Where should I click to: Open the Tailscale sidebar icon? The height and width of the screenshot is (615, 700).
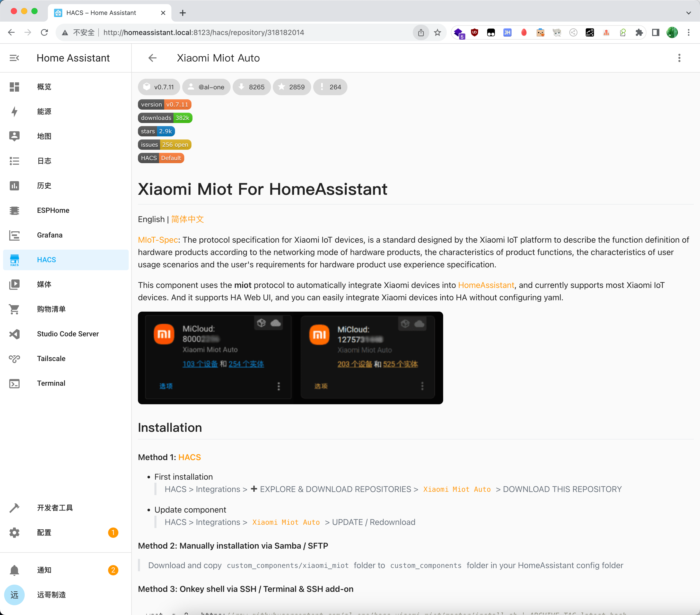(x=14, y=358)
